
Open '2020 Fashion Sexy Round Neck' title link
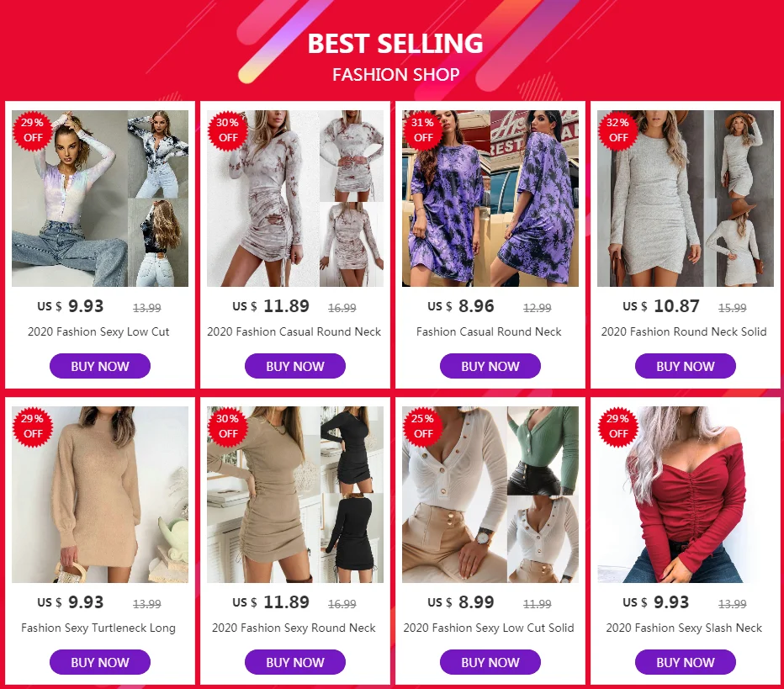pos(294,628)
